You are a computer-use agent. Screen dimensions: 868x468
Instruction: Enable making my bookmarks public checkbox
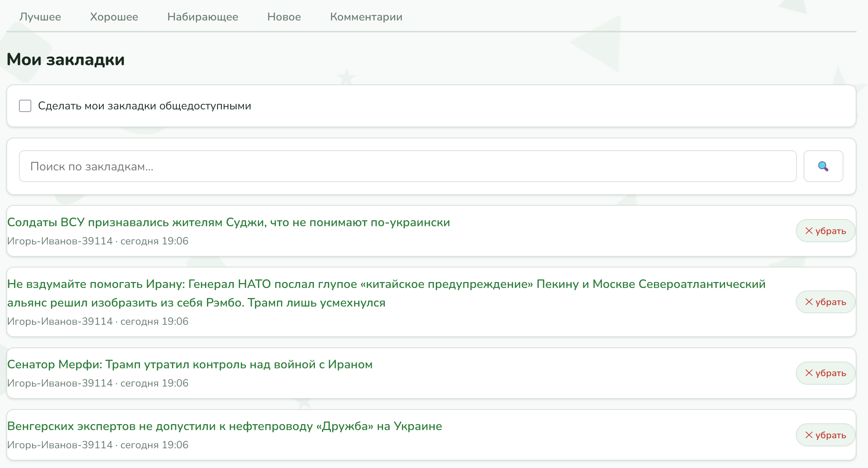(25, 106)
